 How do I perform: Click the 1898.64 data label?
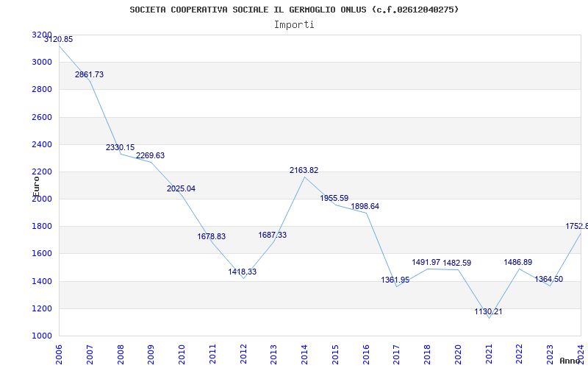pos(365,207)
